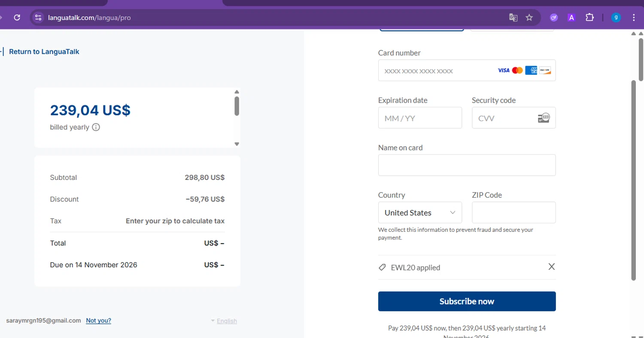Click the Discount amount −59,76 US$
Image resolution: width=644 pixels, height=338 pixels.
tap(205, 199)
